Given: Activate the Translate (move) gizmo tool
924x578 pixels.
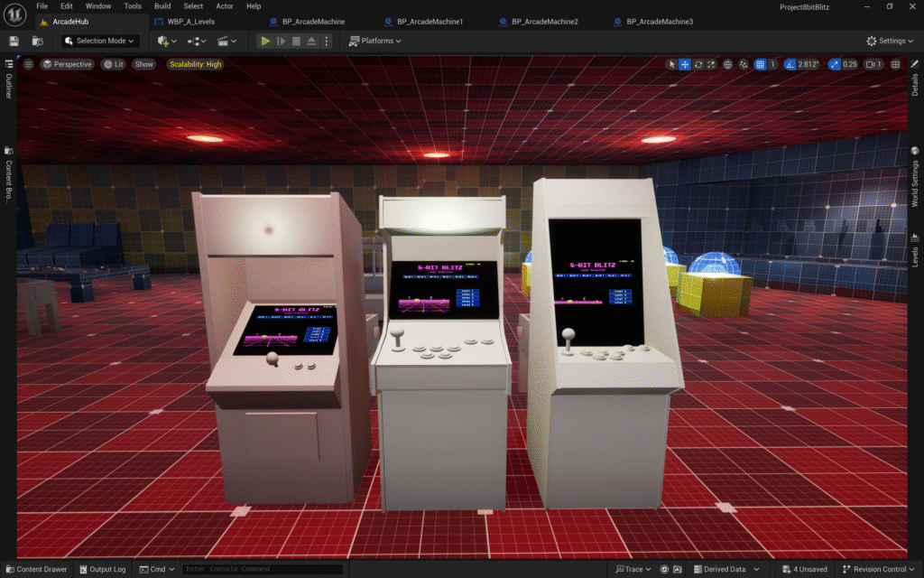Looking at the screenshot, I should pos(685,64).
